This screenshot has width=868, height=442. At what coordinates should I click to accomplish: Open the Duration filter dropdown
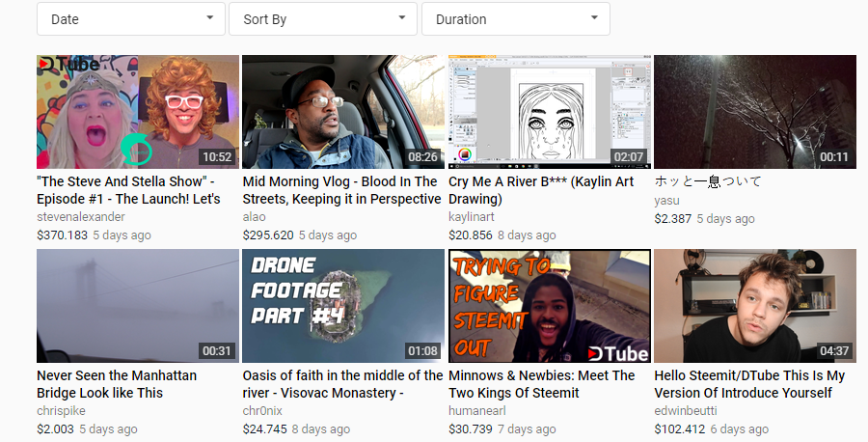516,19
